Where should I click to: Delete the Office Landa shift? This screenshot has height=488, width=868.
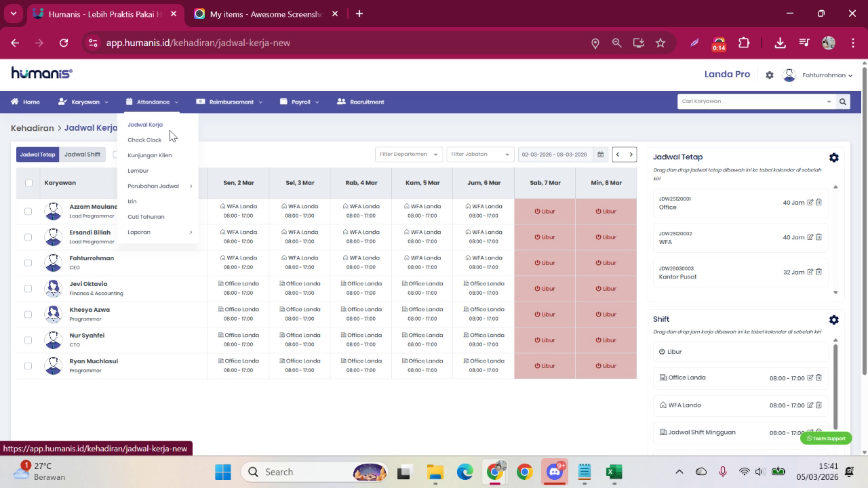818,378
